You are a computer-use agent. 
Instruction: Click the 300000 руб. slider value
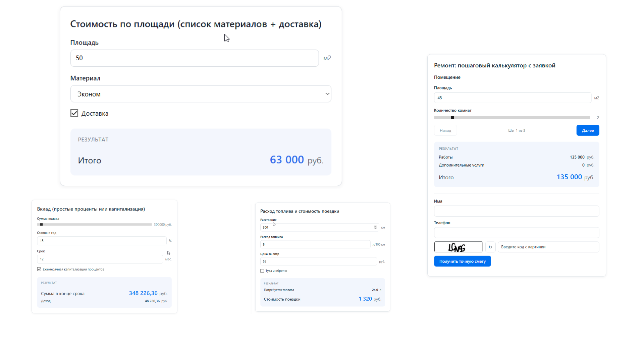(163, 225)
